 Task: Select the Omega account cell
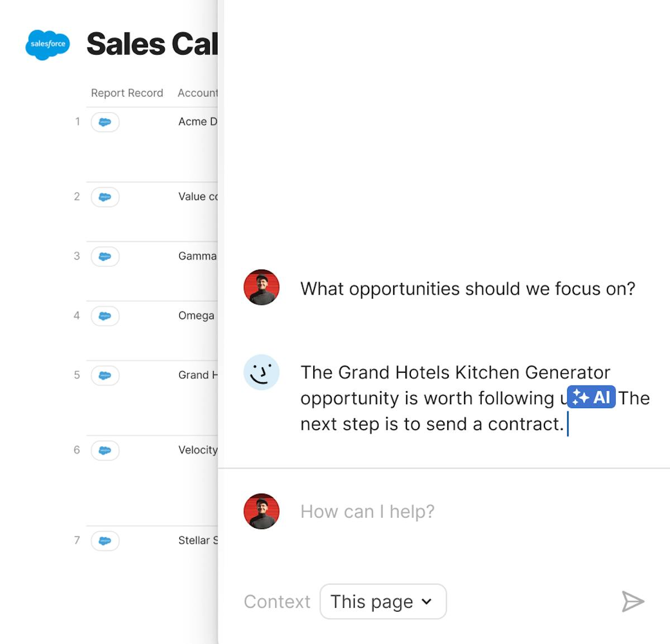[x=197, y=316]
